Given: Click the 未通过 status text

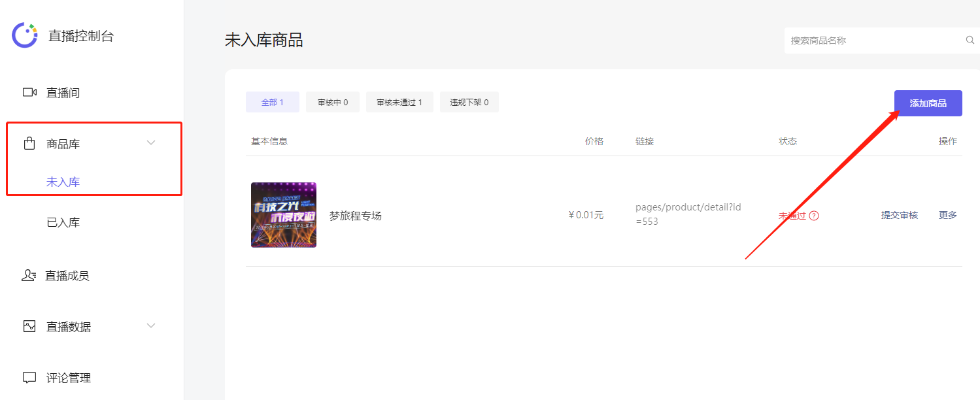Looking at the screenshot, I should (x=792, y=216).
